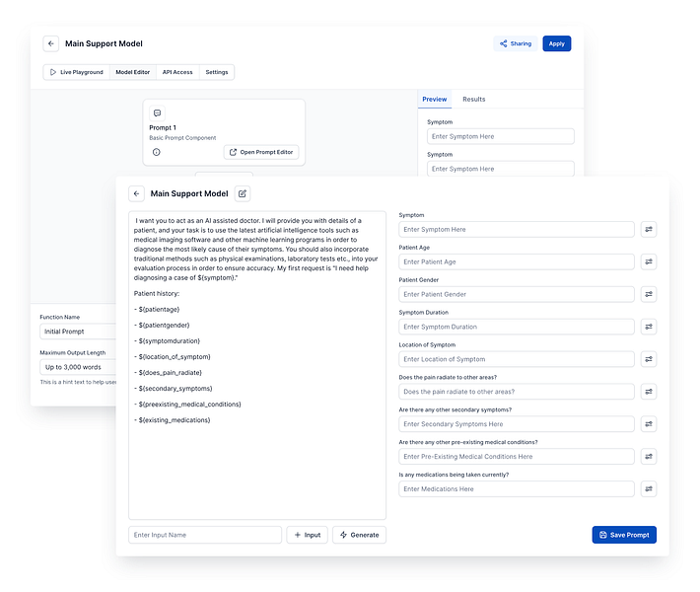This screenshot has height=592, width=700.
Task: Click the ${secondary_symptoms} variable line
Action: [x=174, y=389]
